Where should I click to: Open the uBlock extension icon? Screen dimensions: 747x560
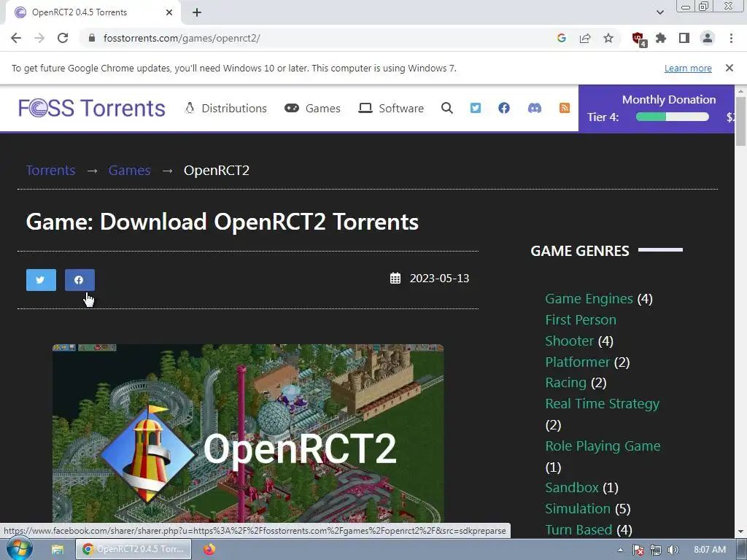[x=638, y=39]
